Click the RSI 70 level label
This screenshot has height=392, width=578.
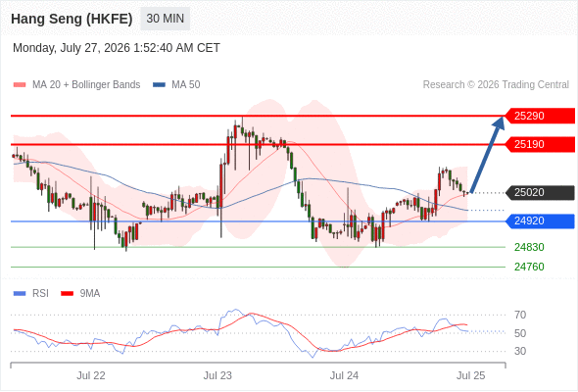(520, 315)
